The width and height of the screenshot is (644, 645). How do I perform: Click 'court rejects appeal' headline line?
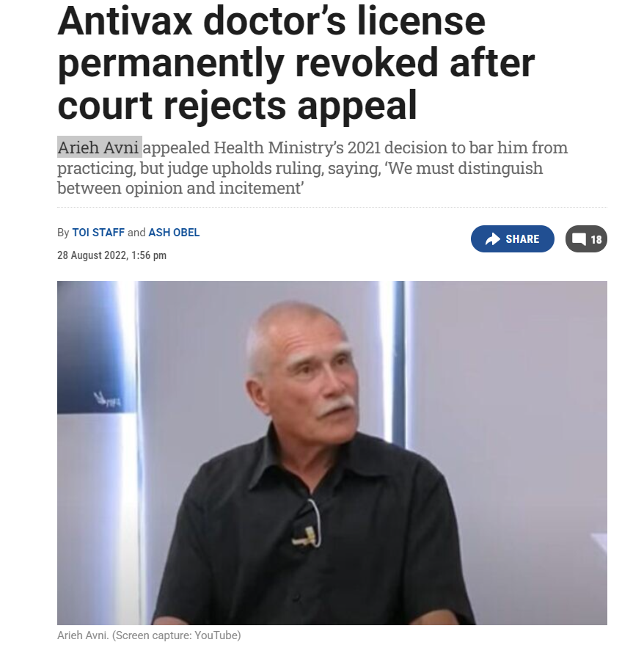[x=238, y=106]
